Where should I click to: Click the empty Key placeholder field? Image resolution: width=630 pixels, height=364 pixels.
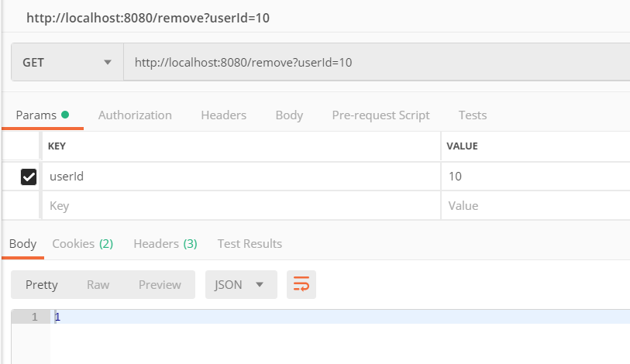point(241,206)
